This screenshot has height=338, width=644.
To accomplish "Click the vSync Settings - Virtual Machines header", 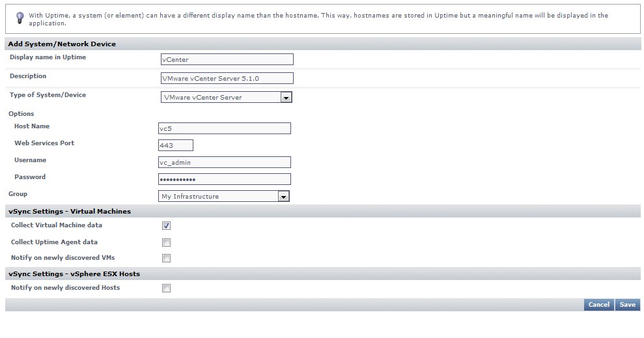I will (x=69, y=212).
